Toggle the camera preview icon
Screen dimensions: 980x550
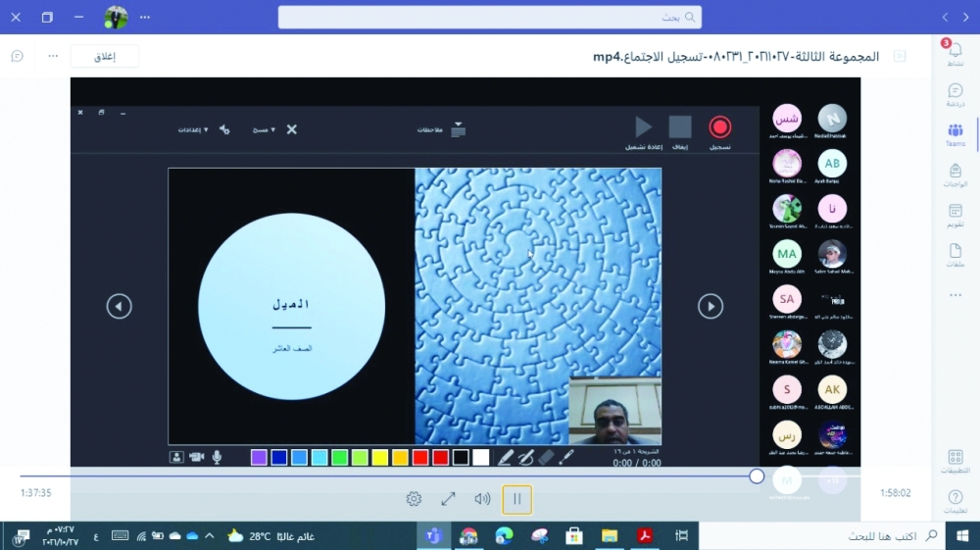(176, 458)
